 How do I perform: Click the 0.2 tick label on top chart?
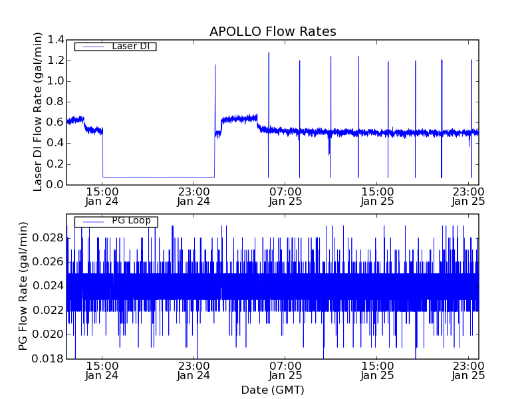click(56, 164)
